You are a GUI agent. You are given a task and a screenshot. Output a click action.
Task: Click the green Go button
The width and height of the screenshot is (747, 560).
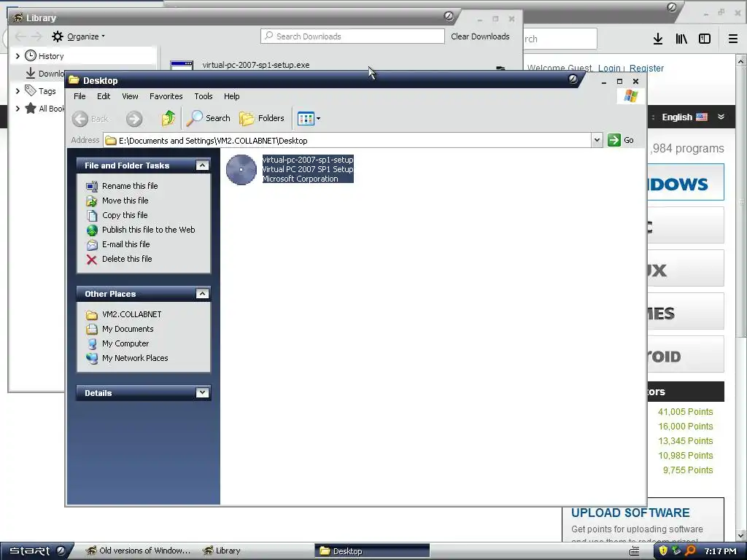tap(621, 140)
